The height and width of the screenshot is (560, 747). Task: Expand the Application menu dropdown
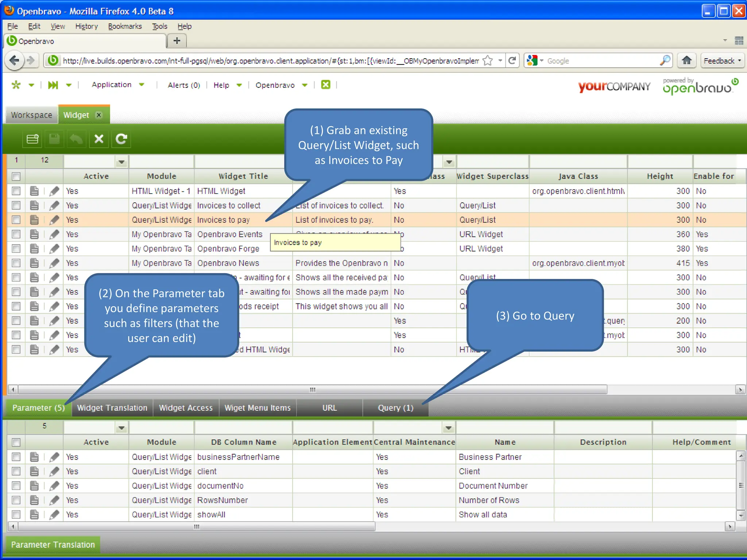click(142, 85)
